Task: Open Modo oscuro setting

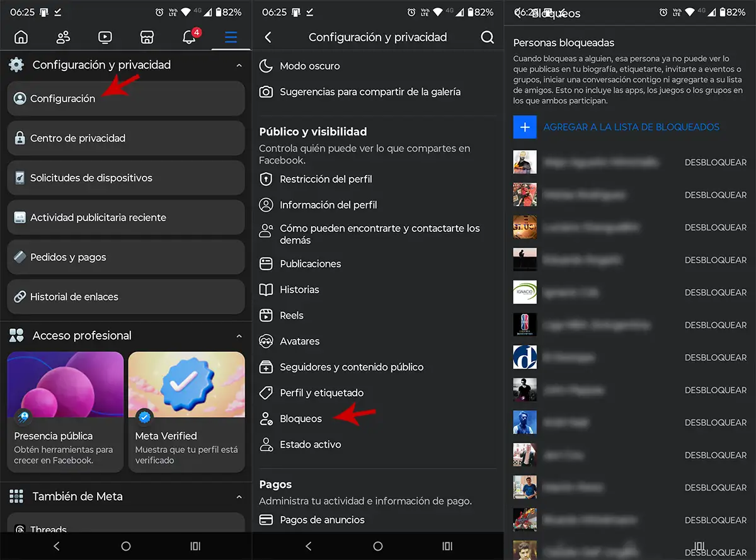Action: click(309, 66)
